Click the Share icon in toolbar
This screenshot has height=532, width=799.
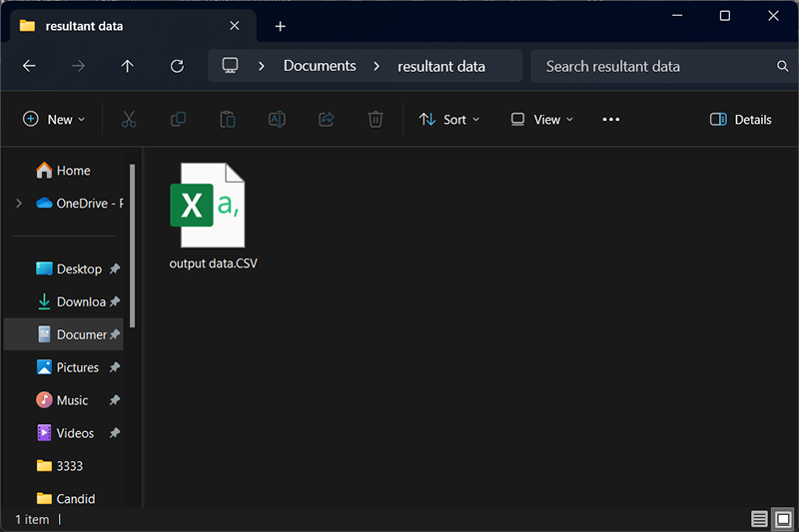click(326, 120)
